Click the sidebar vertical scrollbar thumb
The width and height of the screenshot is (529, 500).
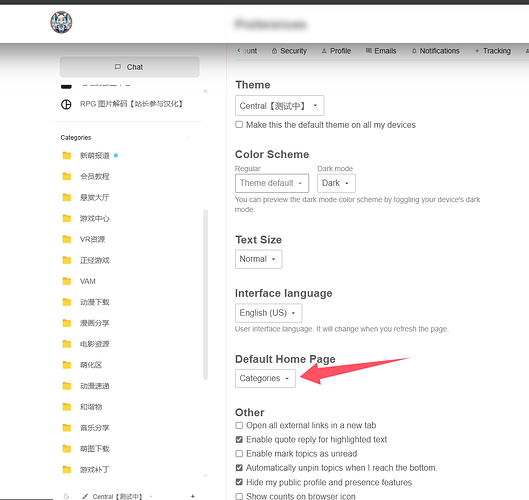coord(205,295)
